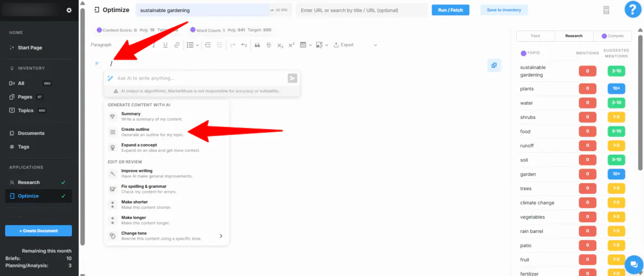Click the redo arrow in the toolbar

tap(232, 45)
